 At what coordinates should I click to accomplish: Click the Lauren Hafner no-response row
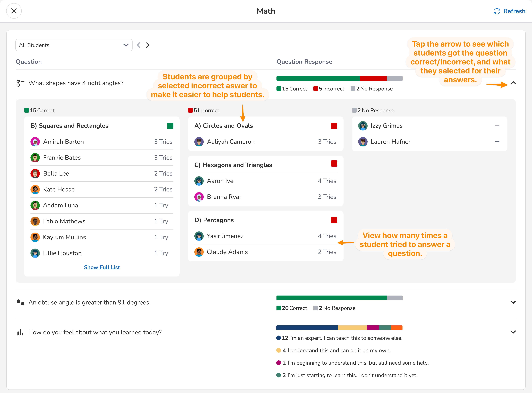[429, 142]
